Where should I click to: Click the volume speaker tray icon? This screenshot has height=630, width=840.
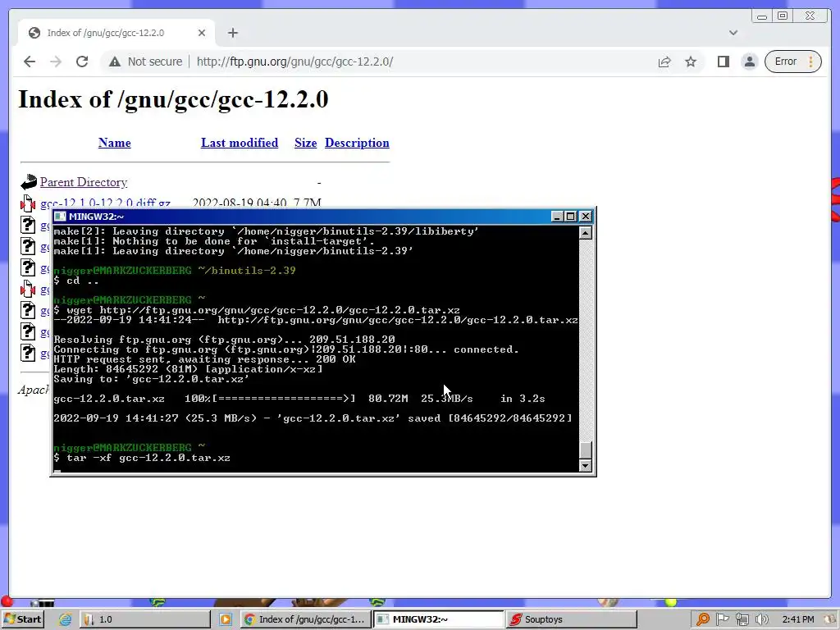761,619
